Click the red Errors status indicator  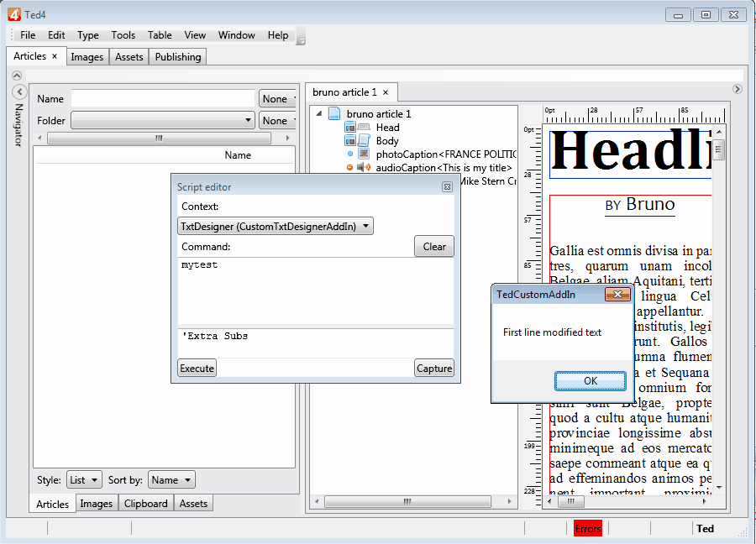point(588,529)
